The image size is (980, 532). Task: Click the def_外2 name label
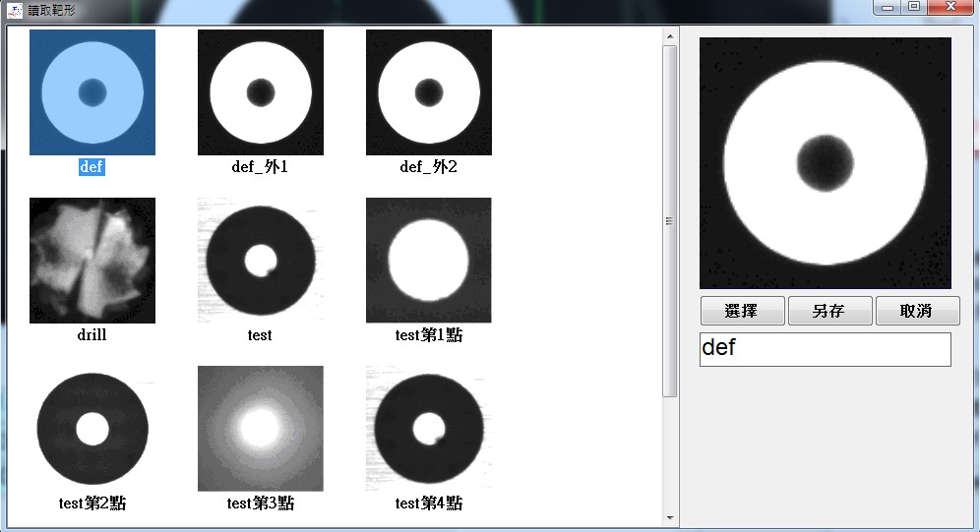tap(429, 167)
